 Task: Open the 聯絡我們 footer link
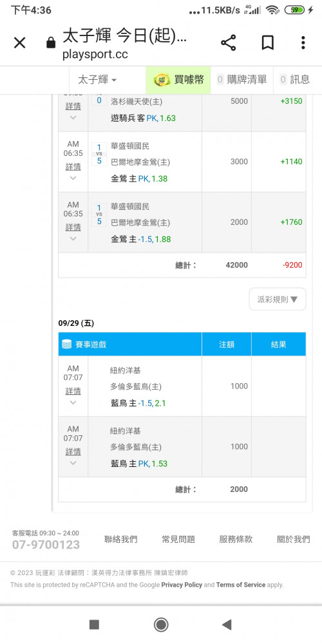tap(121, 539)
